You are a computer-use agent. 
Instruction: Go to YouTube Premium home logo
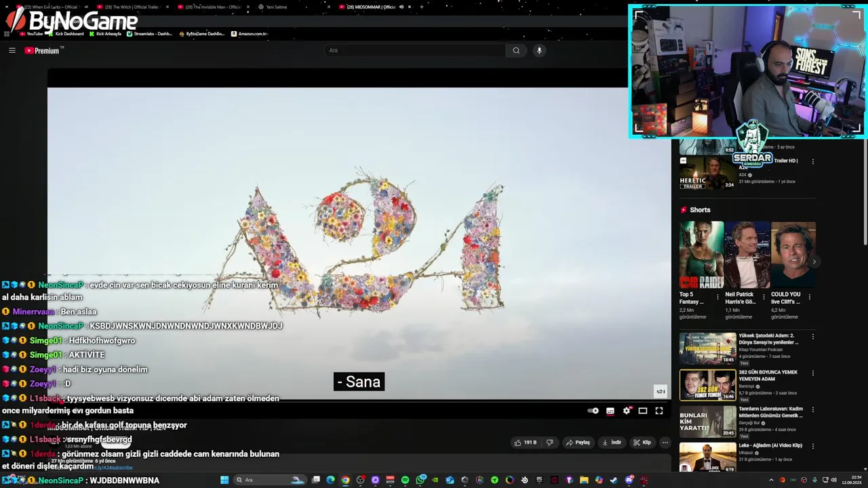click(43, 50)
